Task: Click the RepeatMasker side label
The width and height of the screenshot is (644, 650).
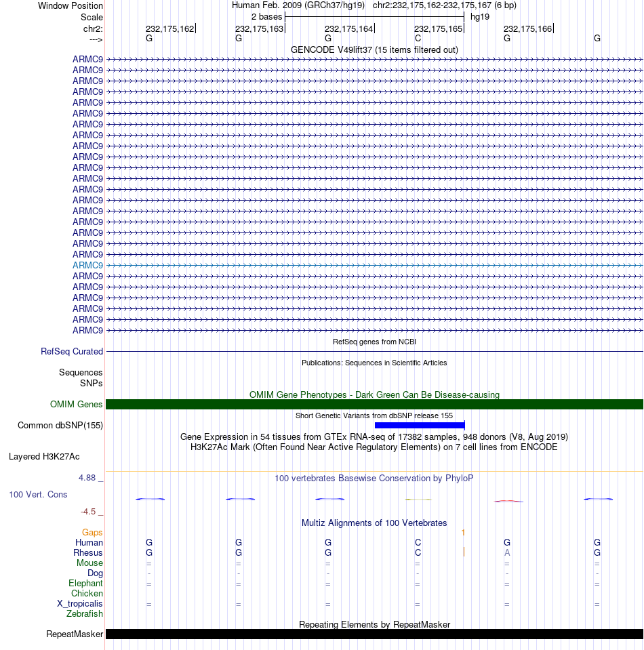Action: click(75, 634)
